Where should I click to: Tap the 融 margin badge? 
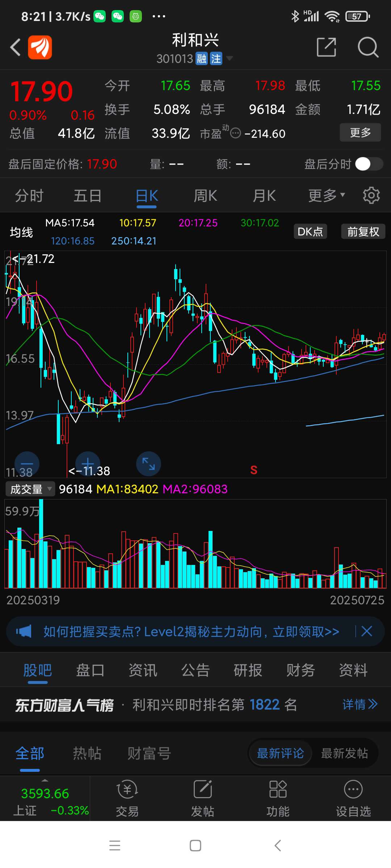click(202, 59)
